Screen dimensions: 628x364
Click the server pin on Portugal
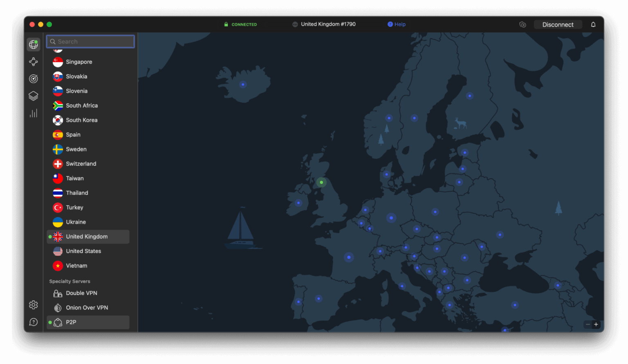pyautogui.click(x=298, y=302)
